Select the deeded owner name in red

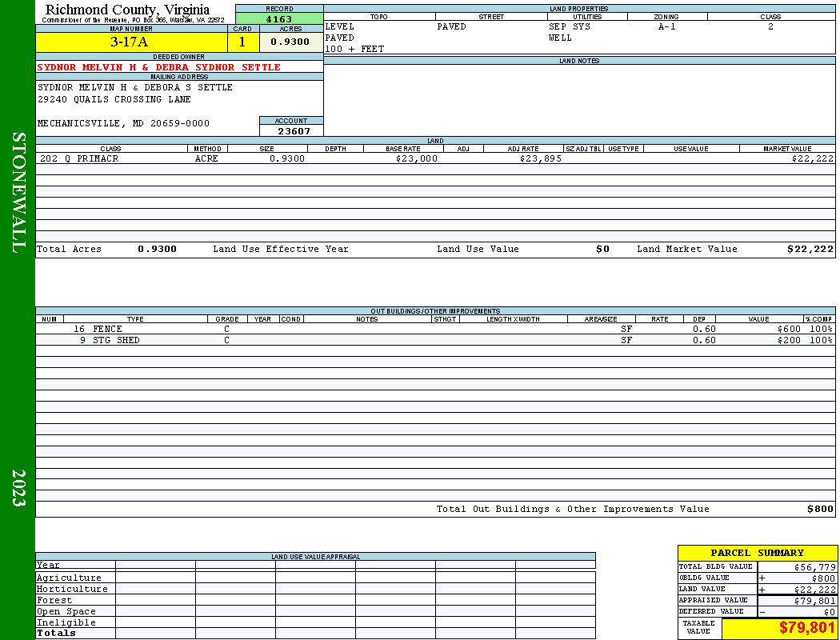click(x=158, y=67)
